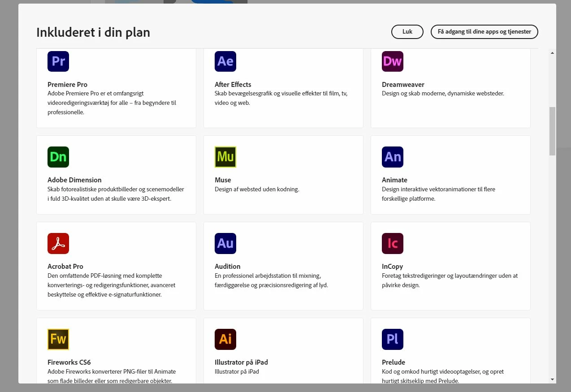Image resolution: width=571 pixels, height=392 pixels.
Task: Click the vertical scrollbar thumb
Action: click(x=552, y=131)
